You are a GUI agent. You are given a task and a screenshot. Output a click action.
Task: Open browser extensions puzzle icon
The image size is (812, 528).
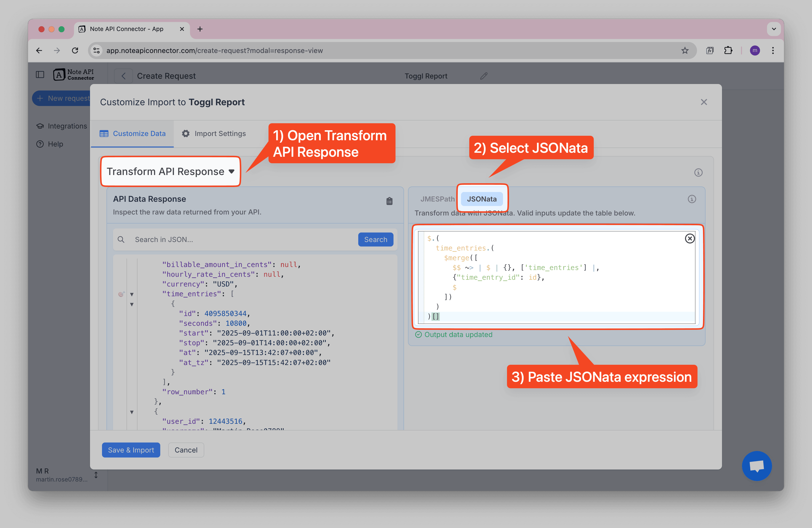tap(728, 50)
